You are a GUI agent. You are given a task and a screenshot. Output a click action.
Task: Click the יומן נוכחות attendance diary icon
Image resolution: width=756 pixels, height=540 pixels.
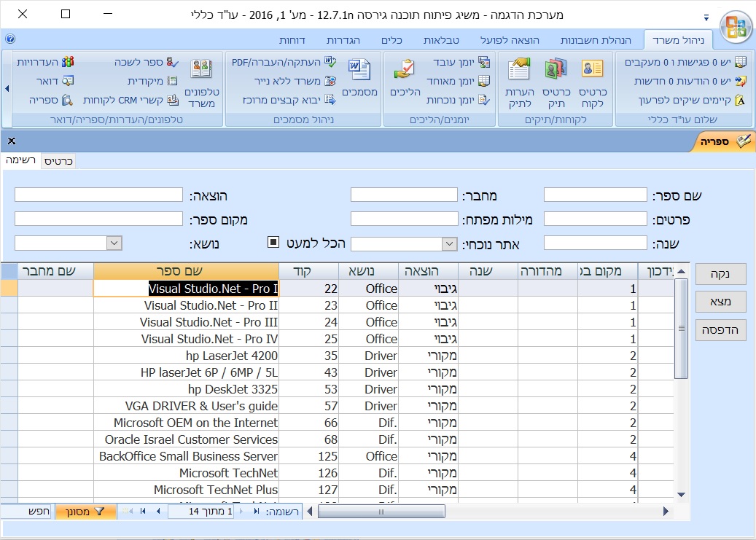pos(484,101)
